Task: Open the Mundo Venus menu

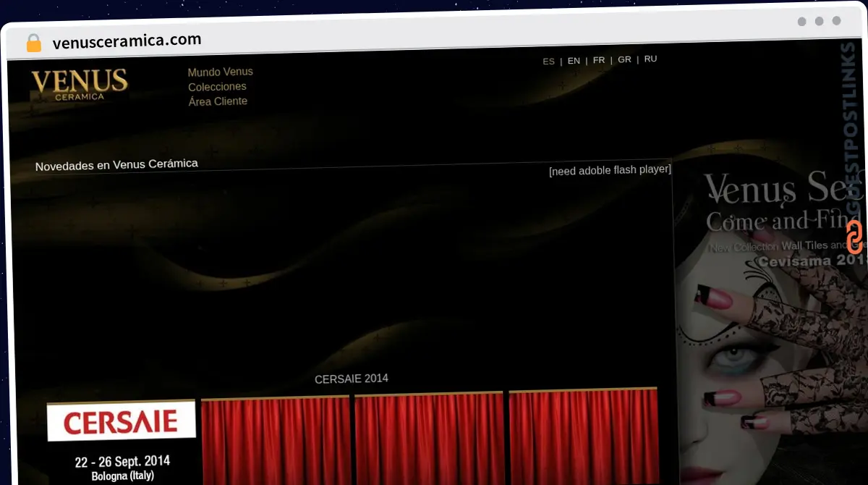Action: click(x=220, y=72)
